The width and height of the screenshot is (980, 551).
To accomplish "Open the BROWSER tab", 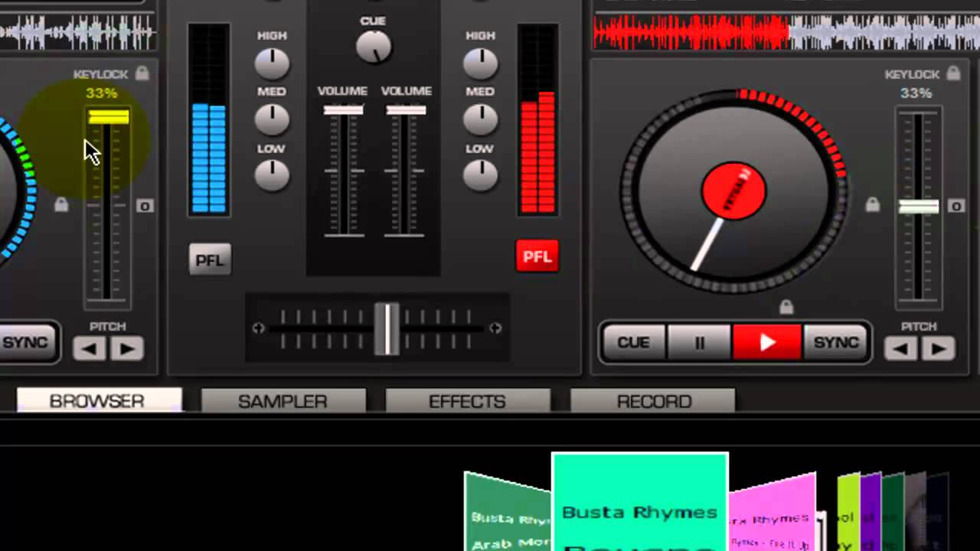I will [99, 401].
